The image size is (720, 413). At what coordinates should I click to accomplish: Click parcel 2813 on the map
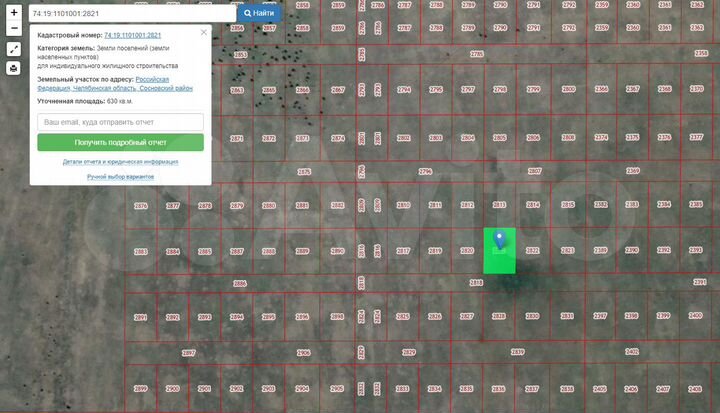(500, 205)
